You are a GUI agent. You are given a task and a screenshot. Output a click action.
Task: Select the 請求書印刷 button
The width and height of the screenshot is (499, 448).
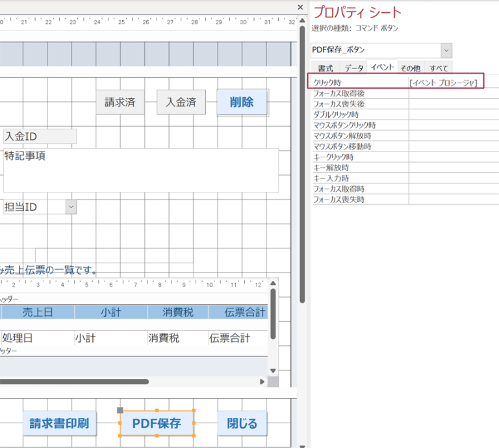(60, 424)
